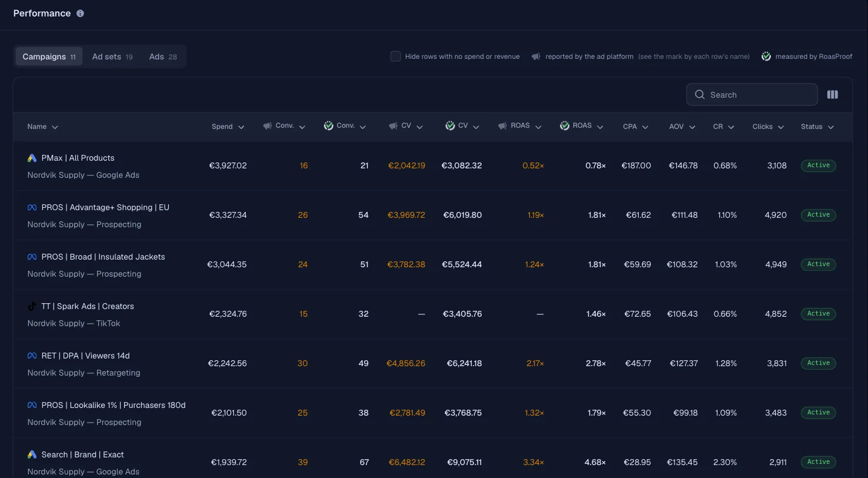This screenshot has width=868, height=478.
Task: Click Active badge for RET | DPA | Viewers 14d
Action: pyautogui.click(x=818, y=363)
